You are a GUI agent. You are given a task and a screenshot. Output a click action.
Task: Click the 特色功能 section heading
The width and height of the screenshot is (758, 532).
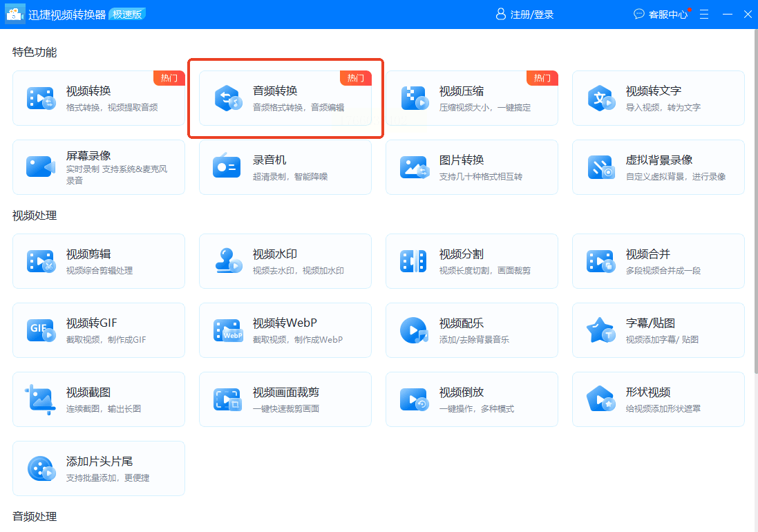point(35,53)
